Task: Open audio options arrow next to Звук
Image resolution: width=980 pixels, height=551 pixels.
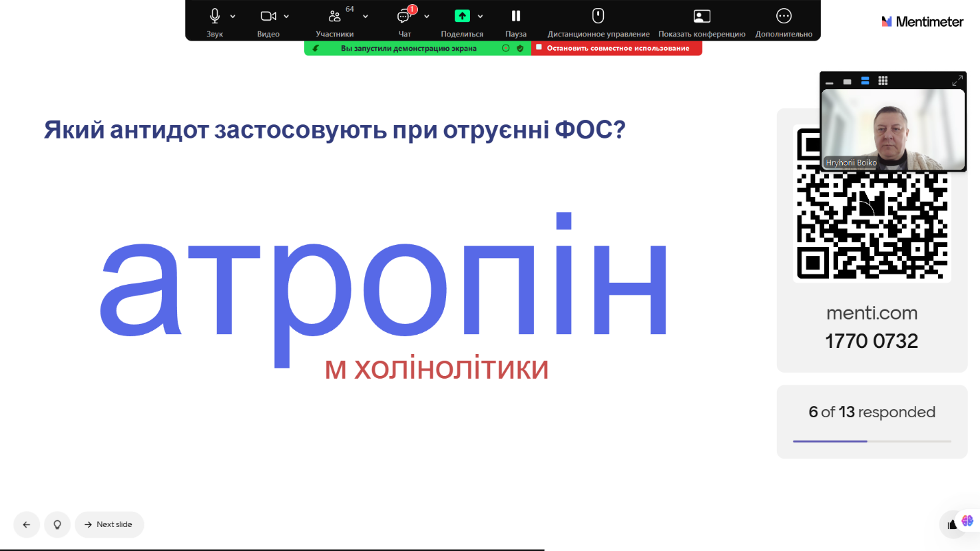Action: tap(233, 17)
